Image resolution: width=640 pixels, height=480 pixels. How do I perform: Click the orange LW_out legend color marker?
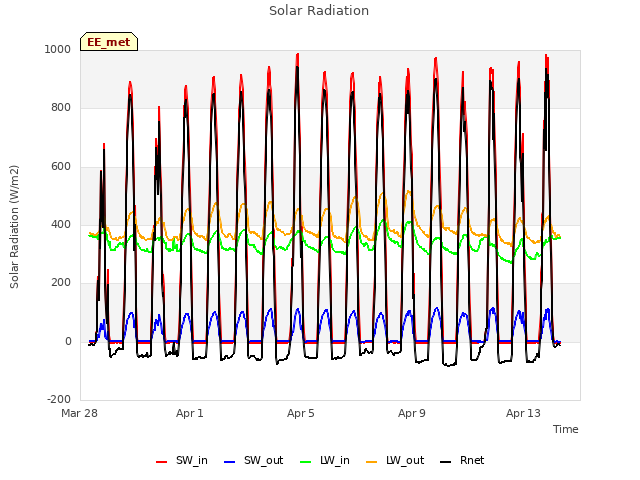pos(372,462)
